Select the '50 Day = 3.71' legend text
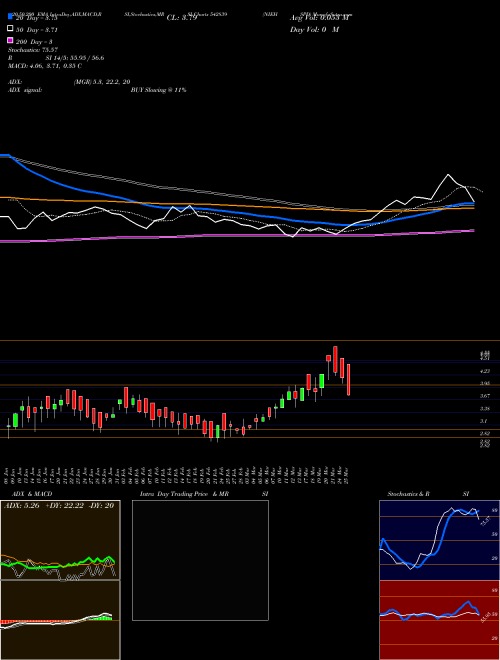Image resolution: width=500 pixels, height=660 pixels. (37, 30)
